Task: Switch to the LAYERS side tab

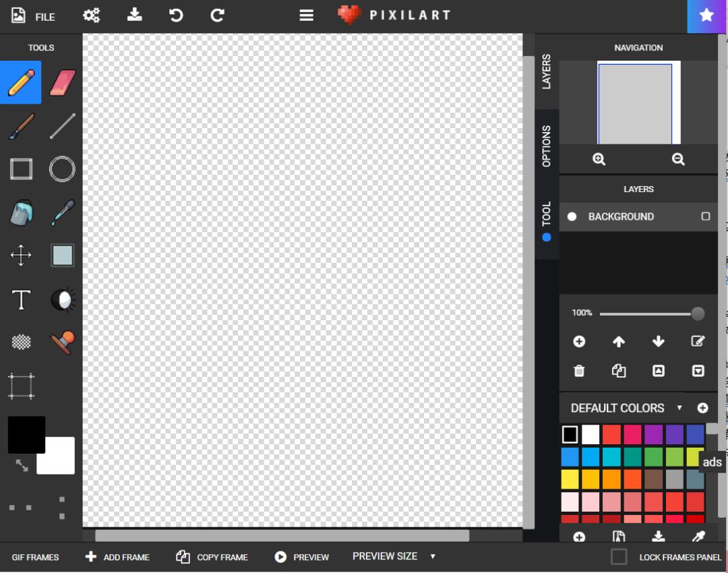Action: [x=547, y=71]
